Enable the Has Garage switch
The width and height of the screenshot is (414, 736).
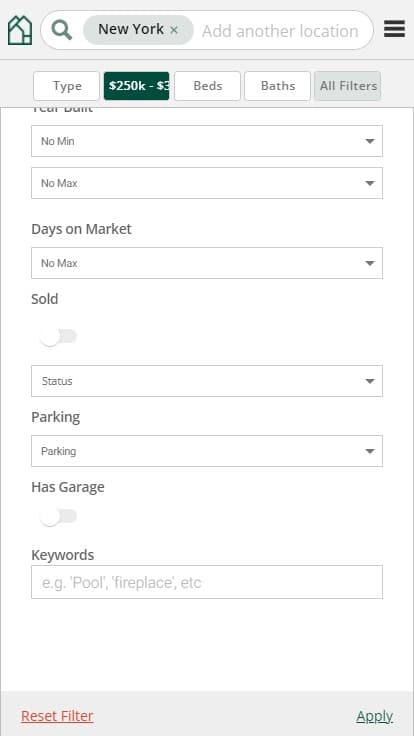pos(59,517)
